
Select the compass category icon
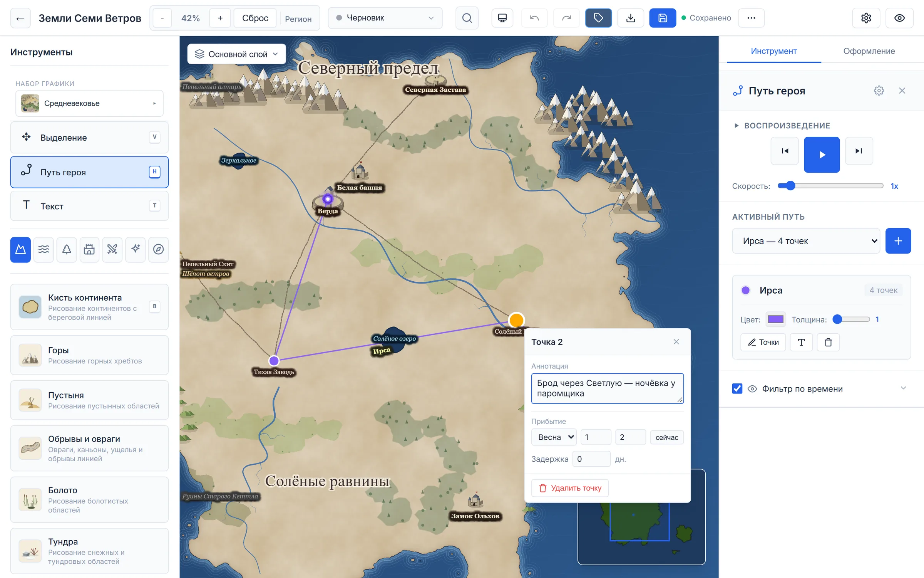coord(158,249)
